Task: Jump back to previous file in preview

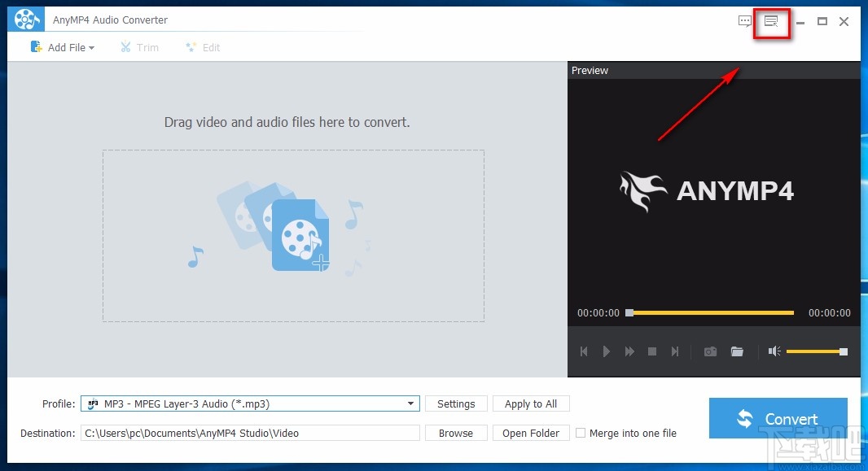Action: 584,351
